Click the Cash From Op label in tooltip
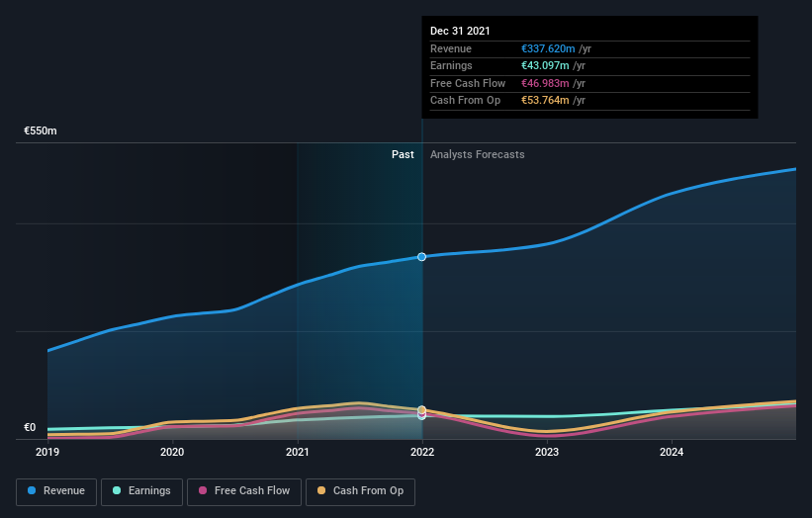Viewport: 812px width, 518px height. 465,101
